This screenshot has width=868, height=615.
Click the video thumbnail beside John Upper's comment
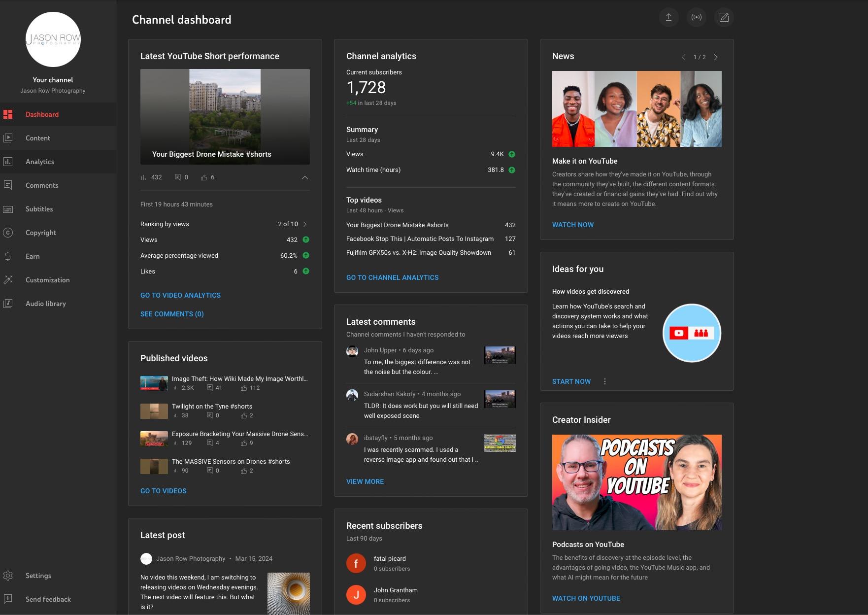coord(500,355)
